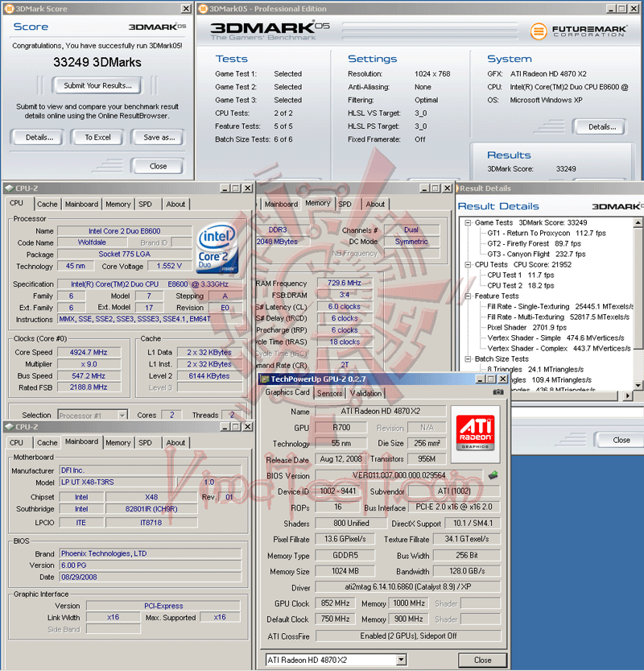Click the orange icon in 3DMark Score title bar
Screen dimensions: 644x671
(9, 9)
